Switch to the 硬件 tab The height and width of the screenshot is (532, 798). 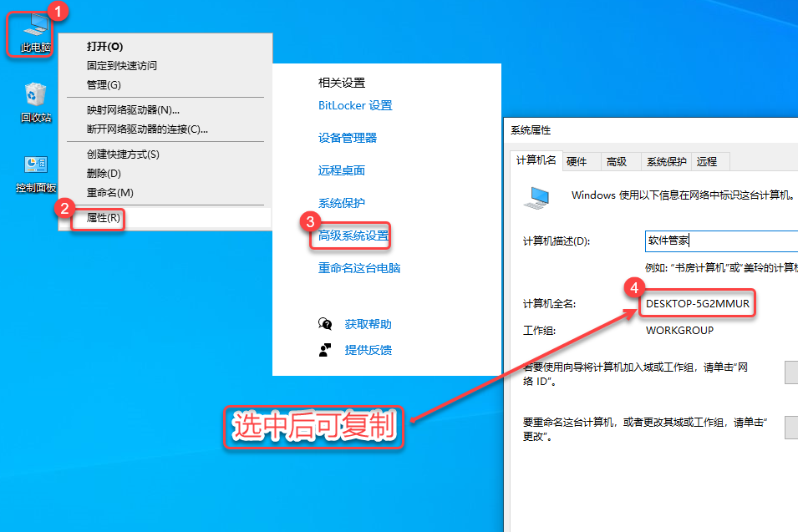click(x=577, y=162)
